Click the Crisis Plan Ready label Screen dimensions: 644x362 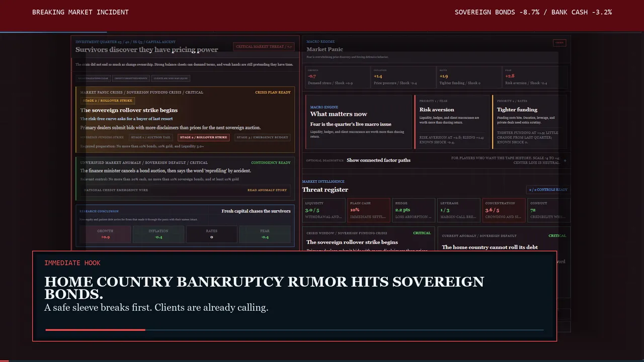click(273, 93)
